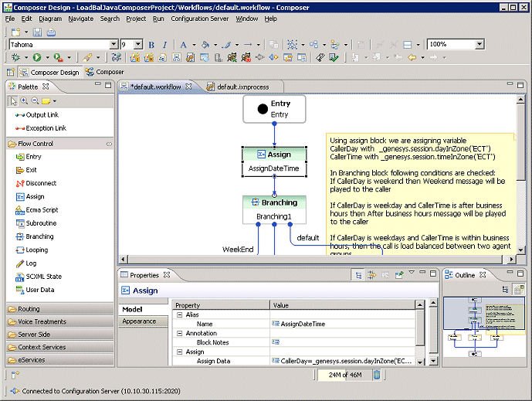Select the Disconnect block in Palette
Screen dimensions: 532x401
pyautogui.click(x=36, y=183)
